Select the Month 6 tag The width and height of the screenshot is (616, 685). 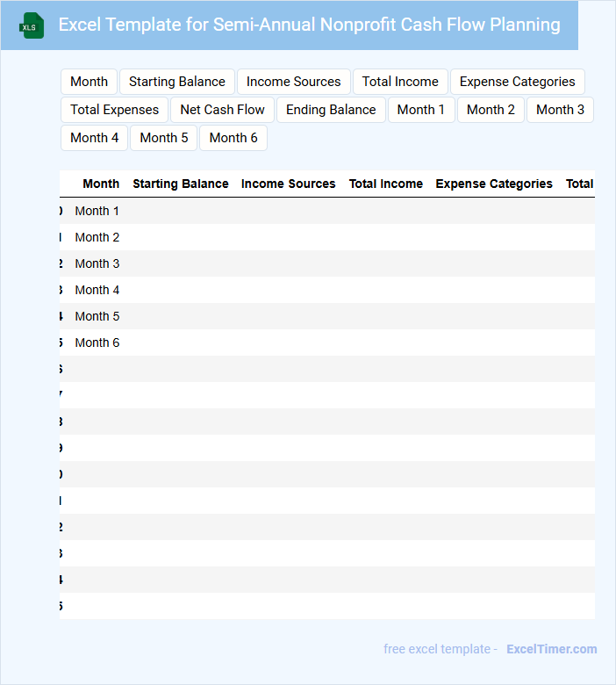click(233, 138)
